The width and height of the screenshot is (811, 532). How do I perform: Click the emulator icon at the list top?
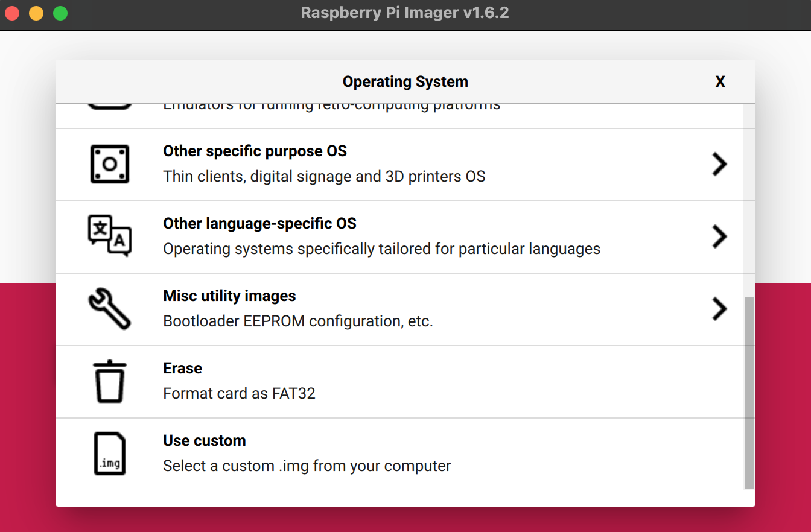click(x=110, y=101)
